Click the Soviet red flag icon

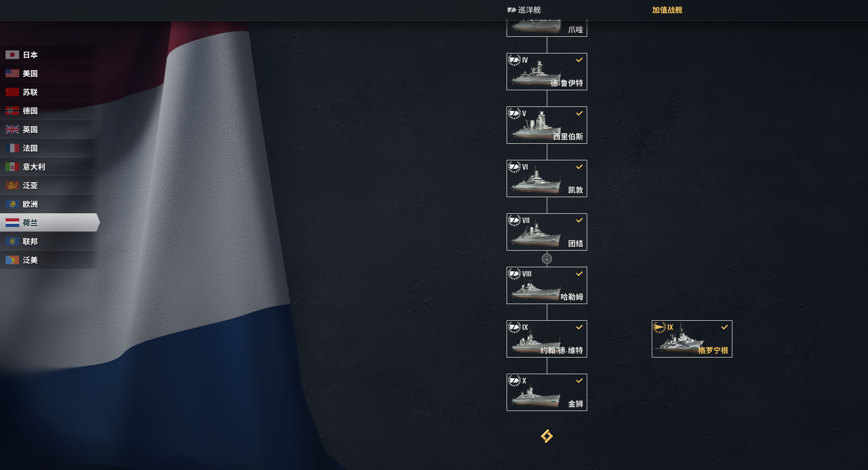(x=12, y=92)
